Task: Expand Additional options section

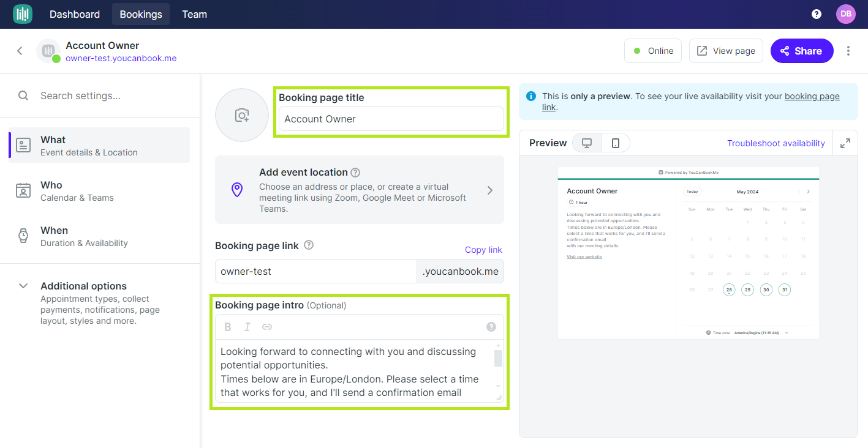Action: coord(23,286)
